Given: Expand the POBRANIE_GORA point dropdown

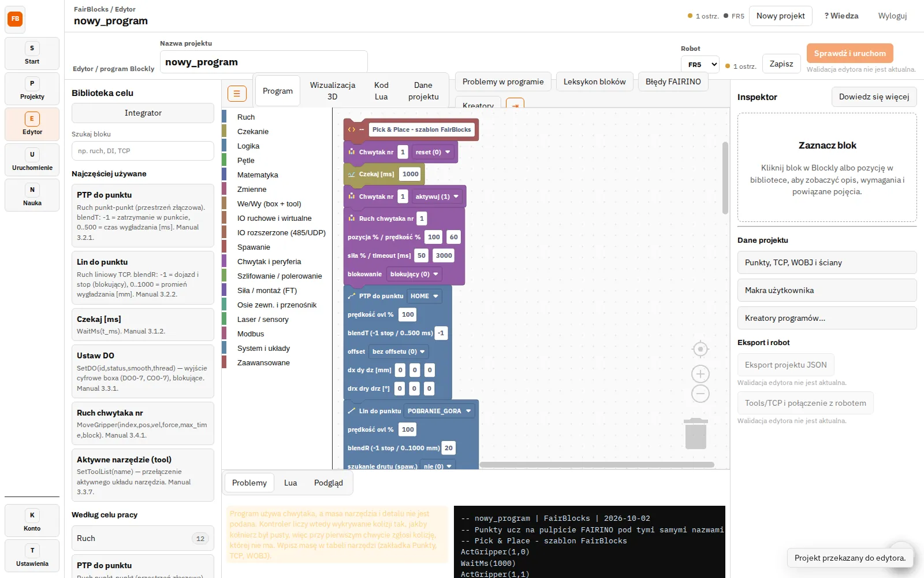Looking at the screenshot, I should (439, 411).
